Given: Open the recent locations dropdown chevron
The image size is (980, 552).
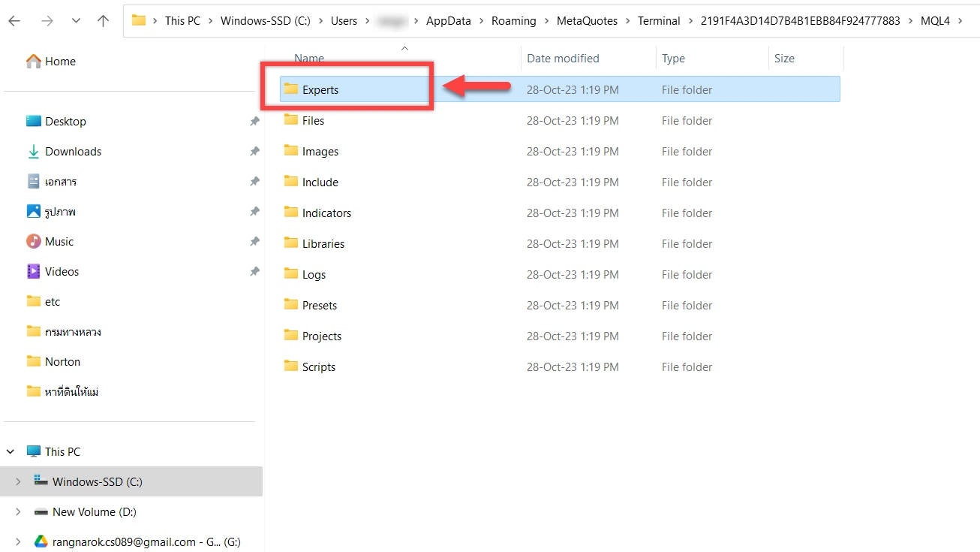Looking at the screenshot, I should pos(76,21).
